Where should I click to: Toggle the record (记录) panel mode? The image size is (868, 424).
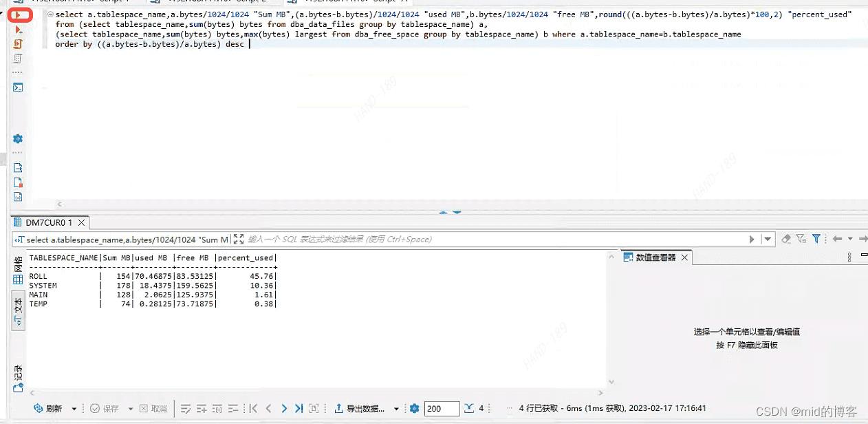point(19,377)
